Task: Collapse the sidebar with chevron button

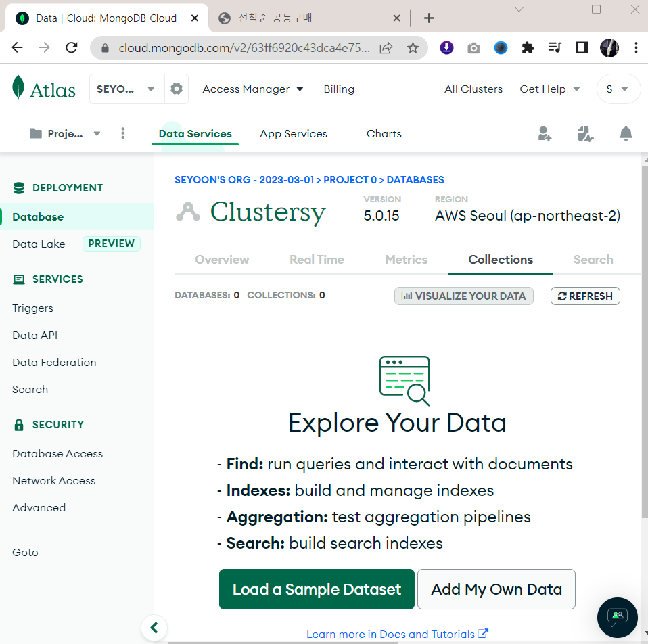Action: 154,628
